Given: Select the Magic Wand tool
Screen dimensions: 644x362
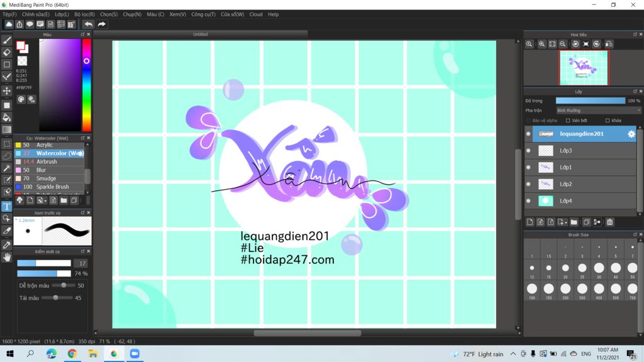Looking at the screenshot, I should click(x=6, y=168).
